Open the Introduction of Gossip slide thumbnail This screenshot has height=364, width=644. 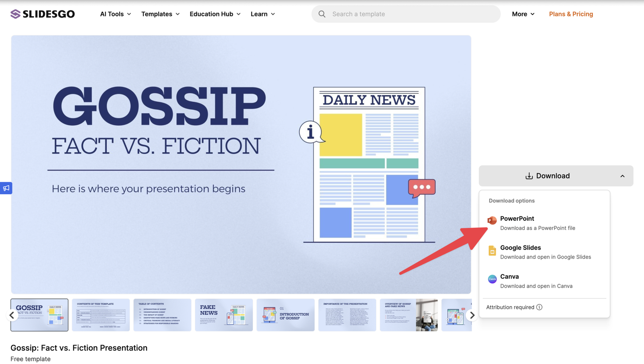click(x=285, y=315)
